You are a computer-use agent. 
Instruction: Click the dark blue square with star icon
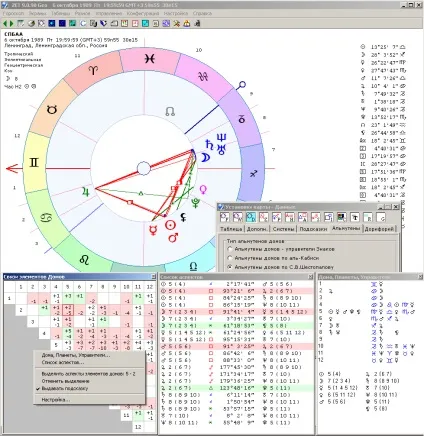tap(52, 23)
